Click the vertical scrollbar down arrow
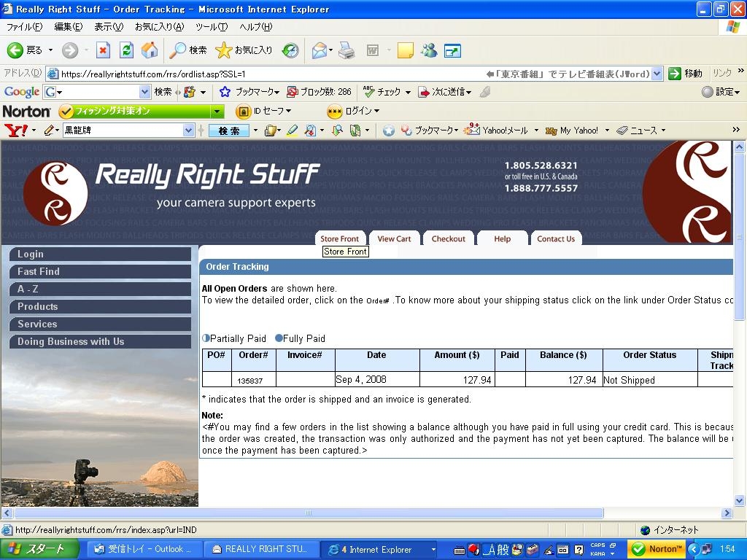This screenshot has height=560, width=747. pyautogui.click(x=740, y=500)
